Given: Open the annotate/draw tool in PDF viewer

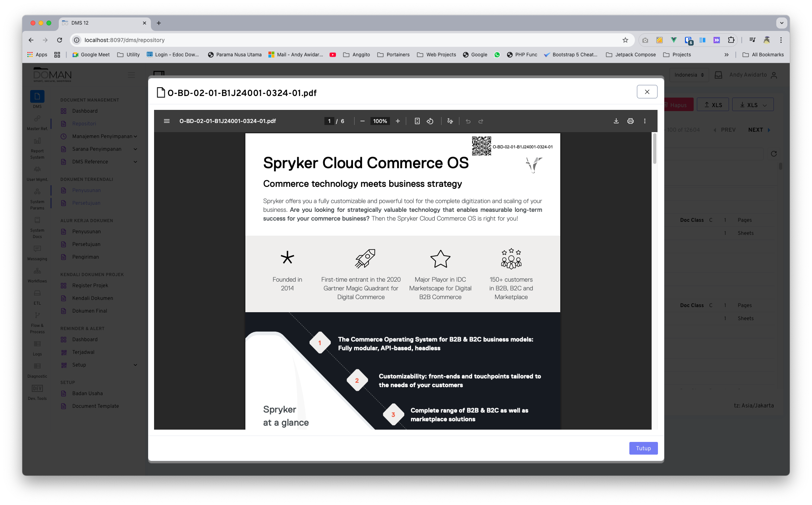Looking at the screenshot, I should pyautogui.click(x=450, y=121).
